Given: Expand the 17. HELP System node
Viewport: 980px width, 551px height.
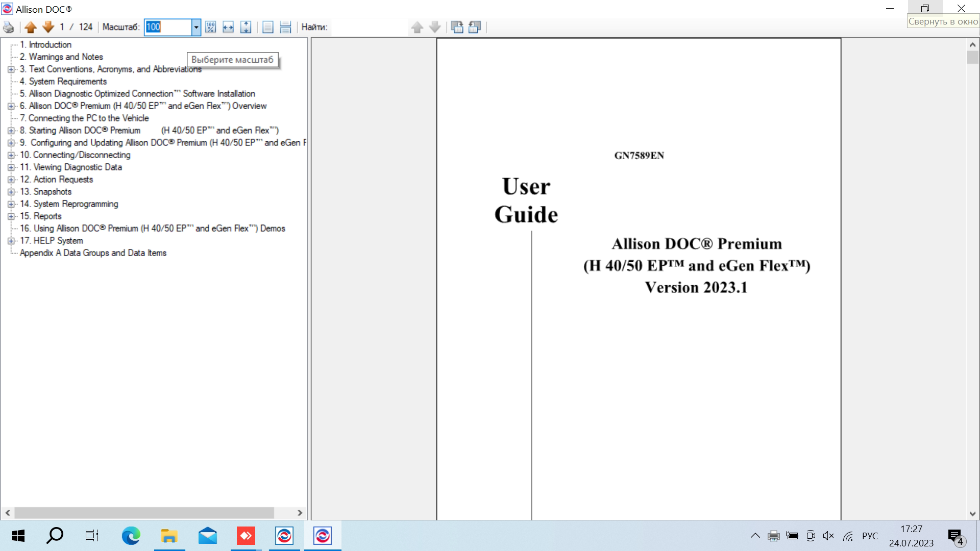Looking at the screenshot, I should pyautogui.click(x=11, y=241).
